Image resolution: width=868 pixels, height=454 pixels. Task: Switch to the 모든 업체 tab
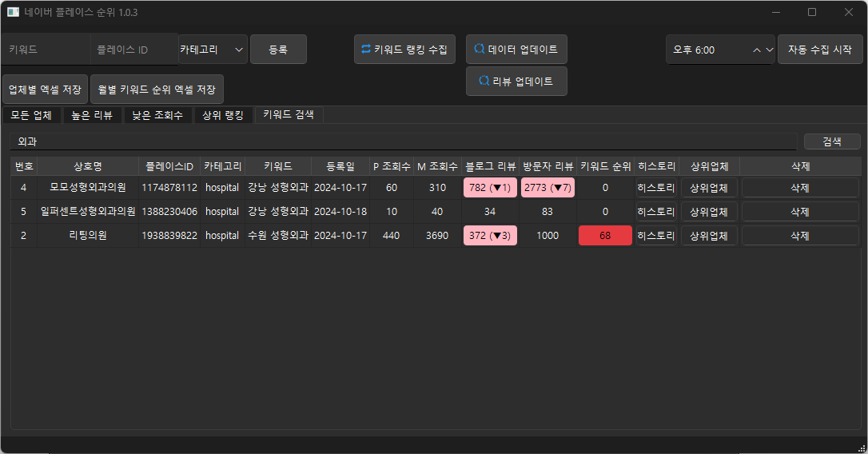31,115
